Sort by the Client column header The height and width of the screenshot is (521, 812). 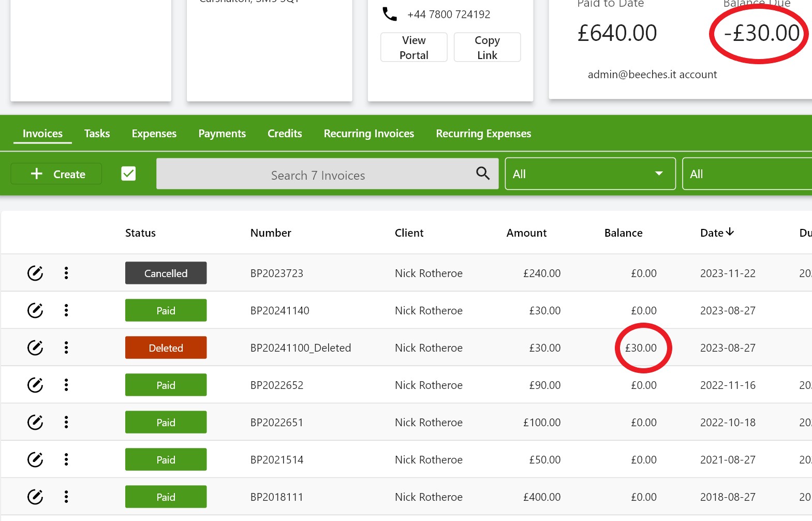coord(409,233)
